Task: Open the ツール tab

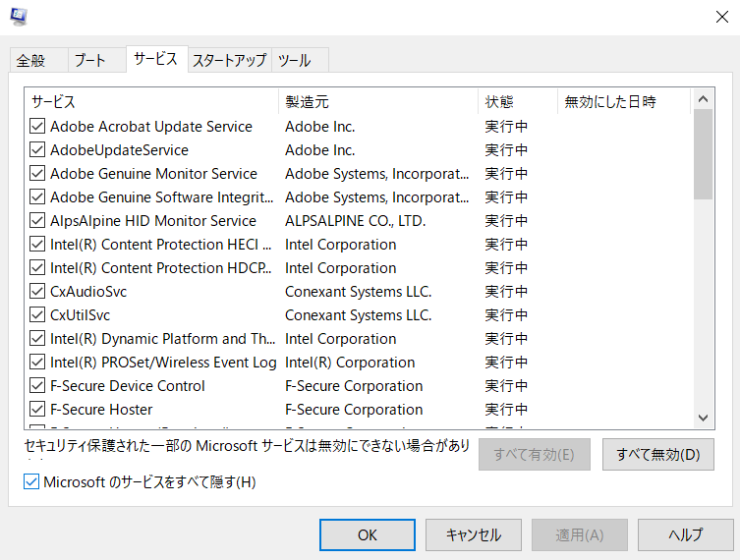Action: click(300, 60)
